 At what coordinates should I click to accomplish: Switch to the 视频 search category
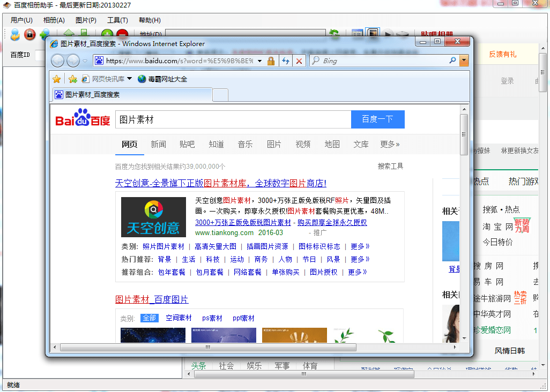click(x=303, y=145)
